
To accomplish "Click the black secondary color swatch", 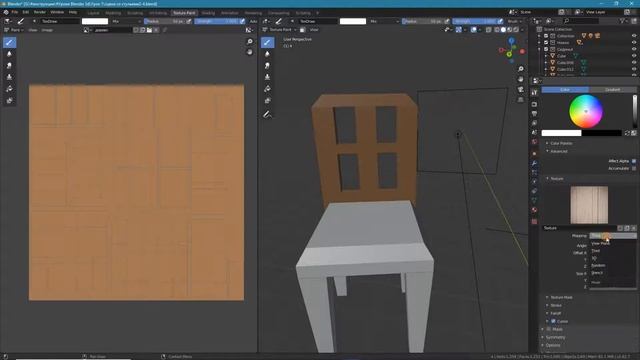I will 602,133.
